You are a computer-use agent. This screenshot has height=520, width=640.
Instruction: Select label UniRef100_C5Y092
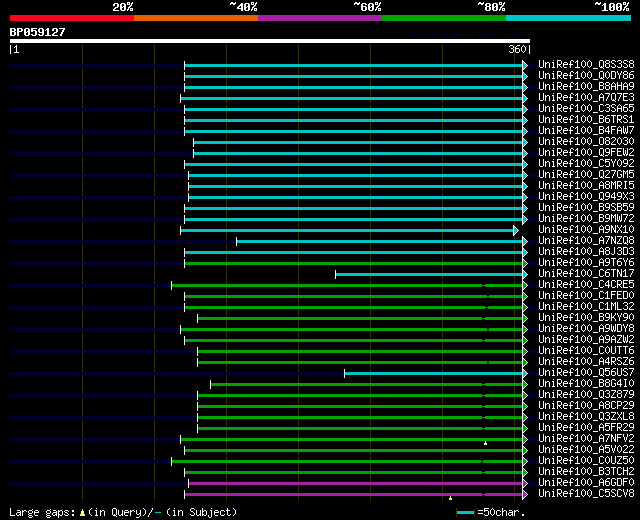(x=586, y=163)
